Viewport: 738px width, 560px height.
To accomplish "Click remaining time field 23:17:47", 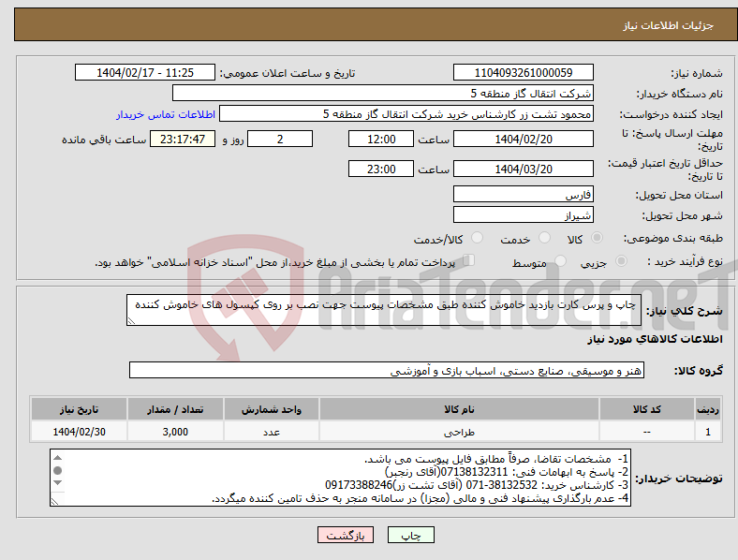I will (x=183, y=139).
